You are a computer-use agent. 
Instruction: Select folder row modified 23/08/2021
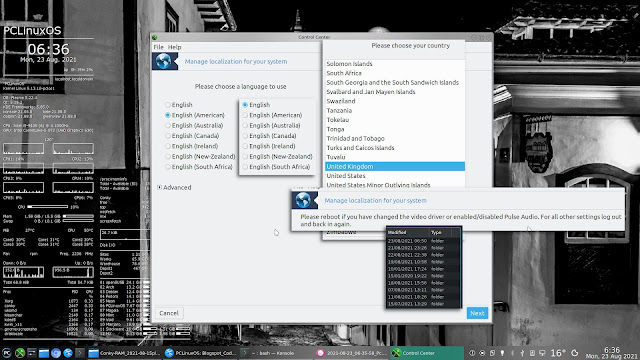[x=424, y=241]
